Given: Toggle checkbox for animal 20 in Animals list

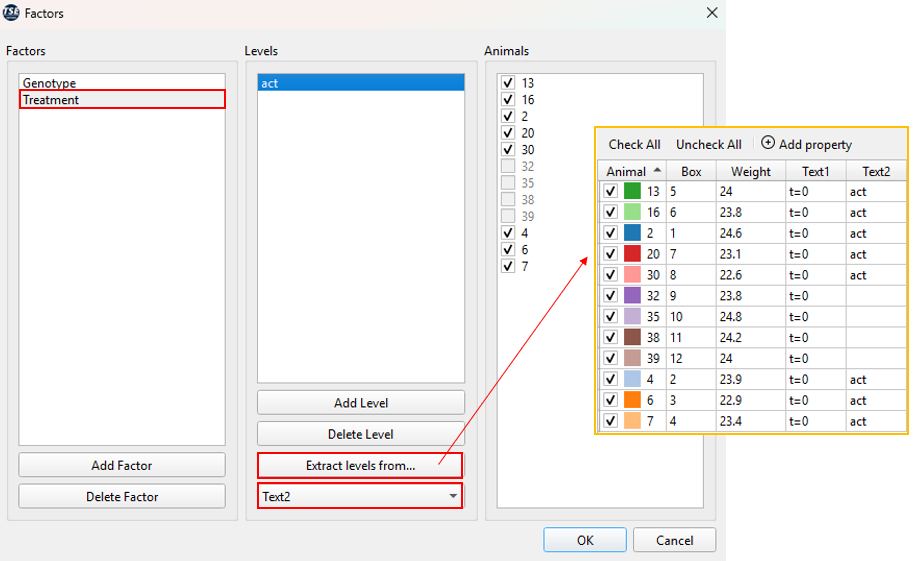Looking at the screenshot, I should click(508, 133).
